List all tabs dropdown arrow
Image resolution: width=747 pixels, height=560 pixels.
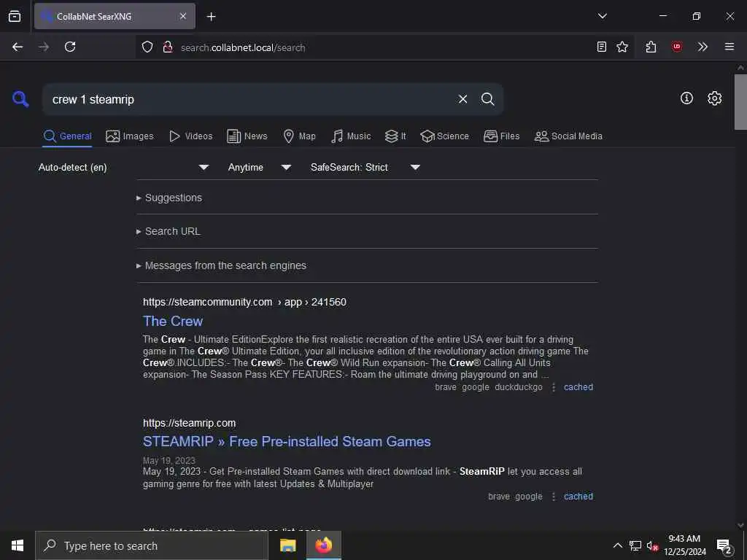(x=602, y=16)
